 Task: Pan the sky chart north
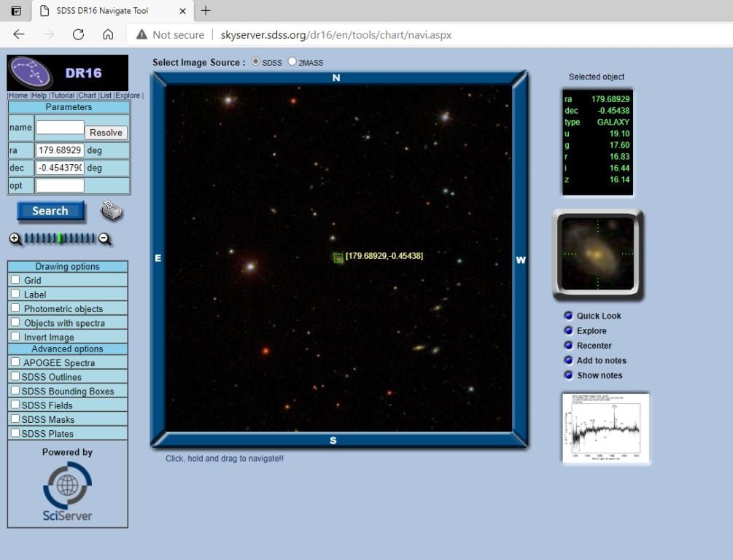336,77
